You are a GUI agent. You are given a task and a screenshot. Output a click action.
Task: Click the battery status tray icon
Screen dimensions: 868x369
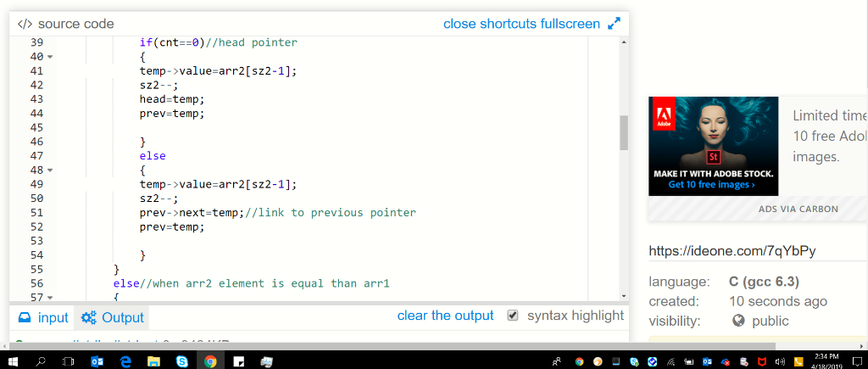[689, 362]
